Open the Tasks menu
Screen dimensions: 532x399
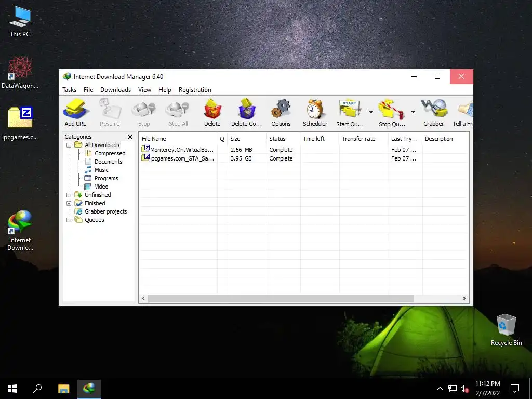pyautogui.click(x=69, y=90)
